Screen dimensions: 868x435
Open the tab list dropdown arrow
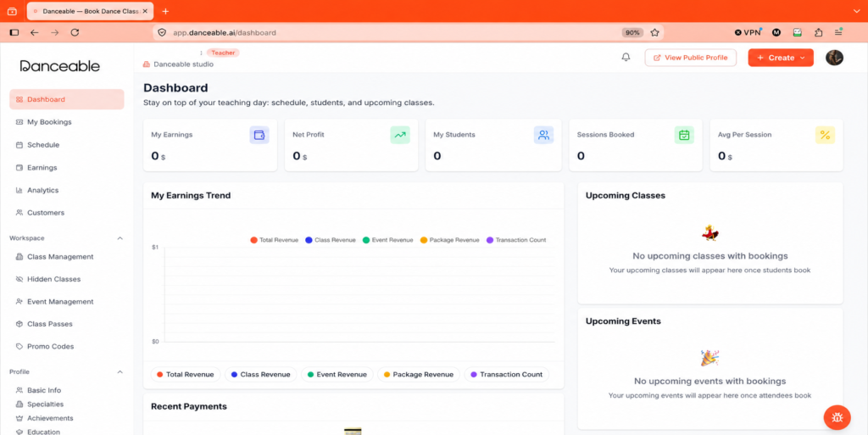coord(856,11)
